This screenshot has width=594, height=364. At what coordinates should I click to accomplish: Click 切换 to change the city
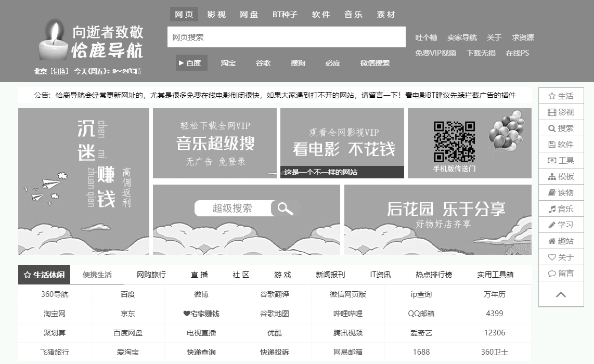tap(59, 71)
